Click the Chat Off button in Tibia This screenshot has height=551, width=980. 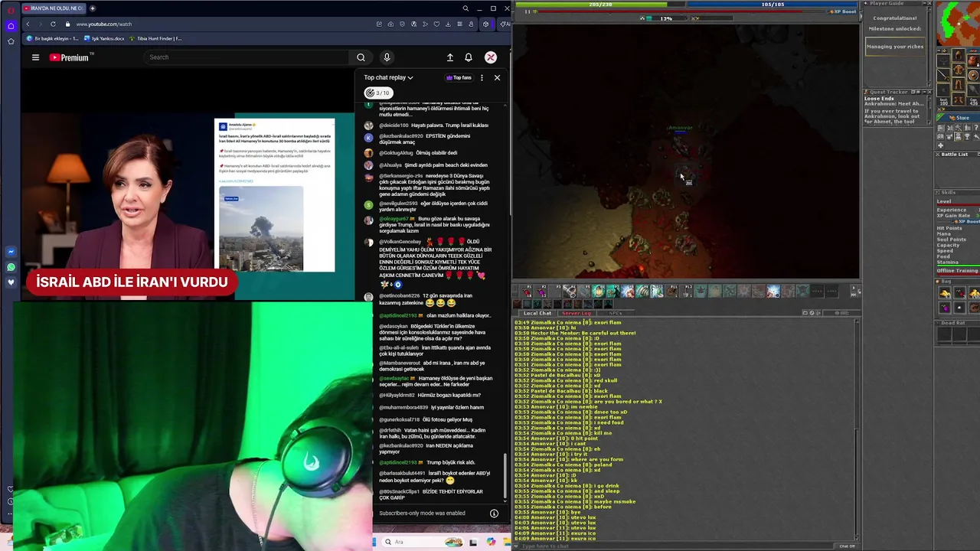[x=847, y=546]
